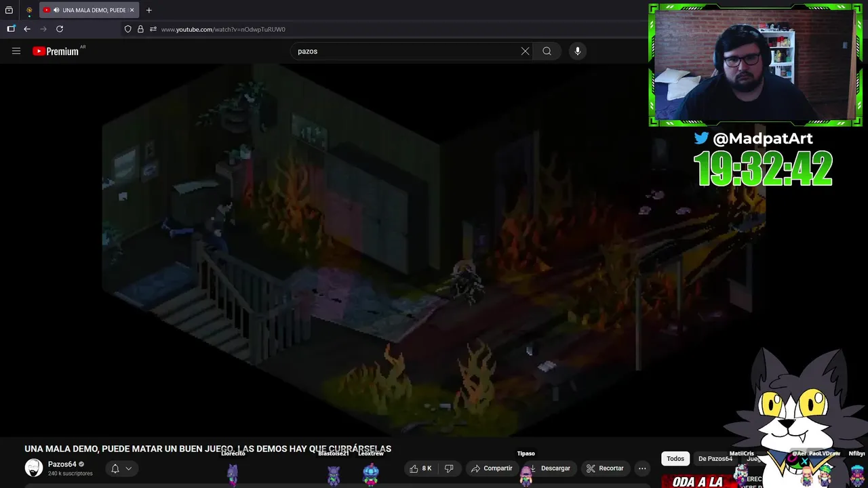
Task: Open the tracking protection shield icon
Action: coord(127,29)
